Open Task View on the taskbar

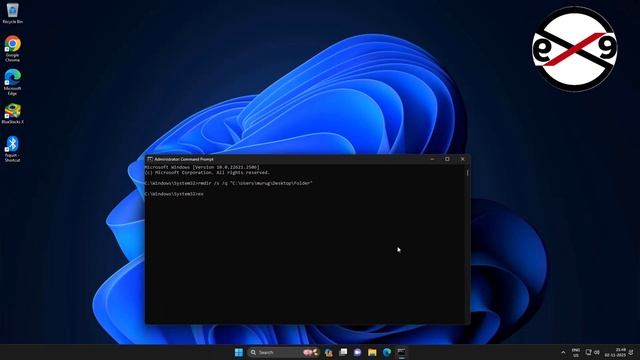pyautogui.click(x=343, y=352)
